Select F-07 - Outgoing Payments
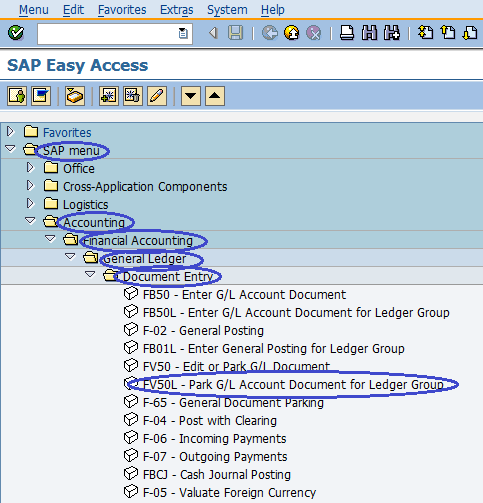This screenshot has height=503, width=483. point(215,457)
